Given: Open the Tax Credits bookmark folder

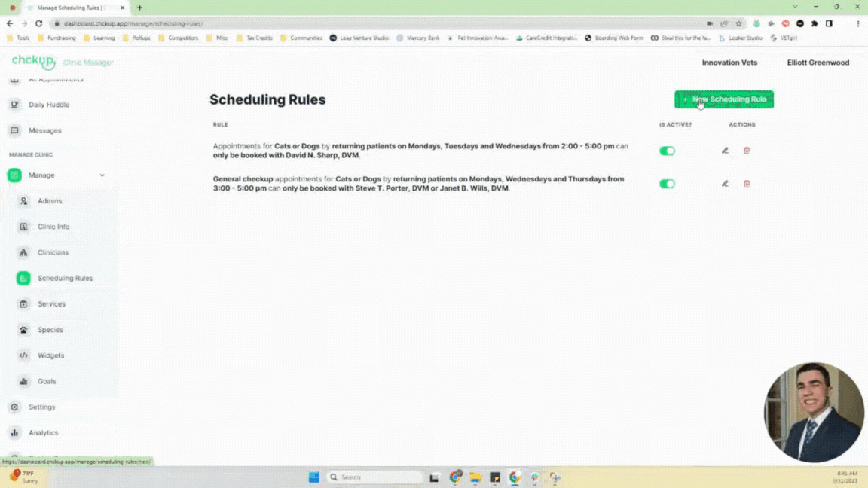Looking at the screenshot, I should click(x=255, y=38).
